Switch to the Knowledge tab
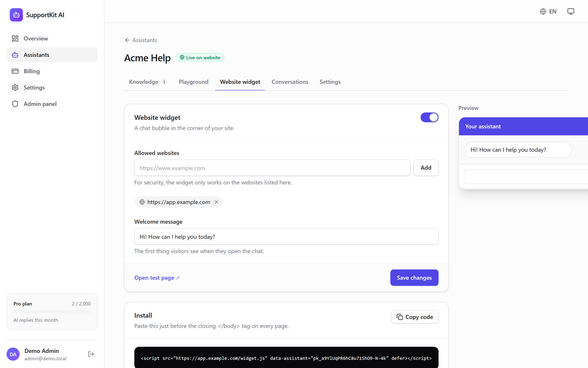Screen dimensions: 588x368 148,82
